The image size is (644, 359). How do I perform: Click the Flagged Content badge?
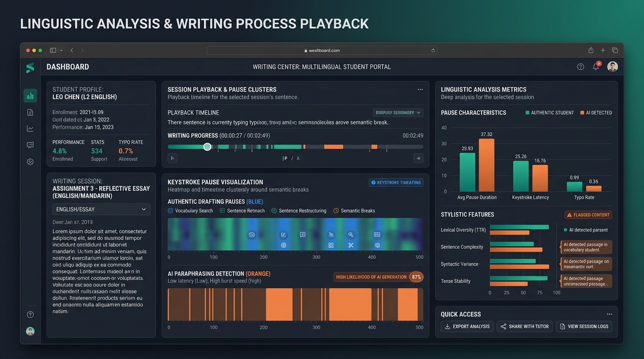(588, 215)
